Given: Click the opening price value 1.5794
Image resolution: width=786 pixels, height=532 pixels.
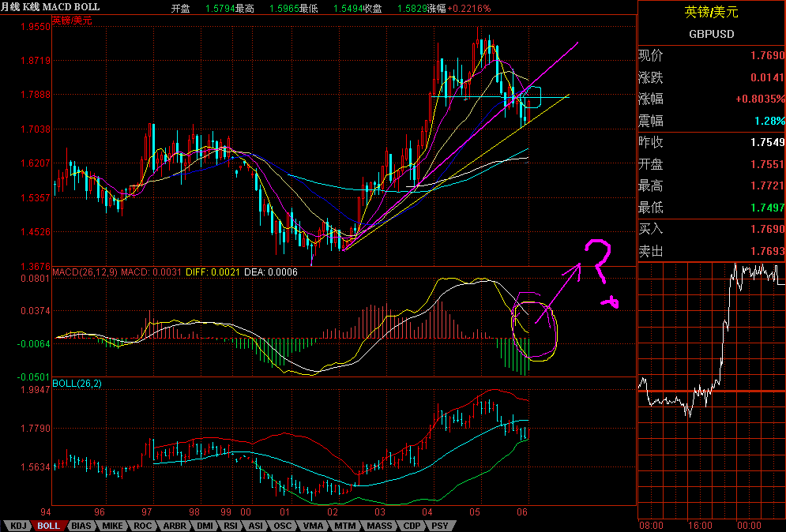Looking at the screenshot, I should point(220,9).
